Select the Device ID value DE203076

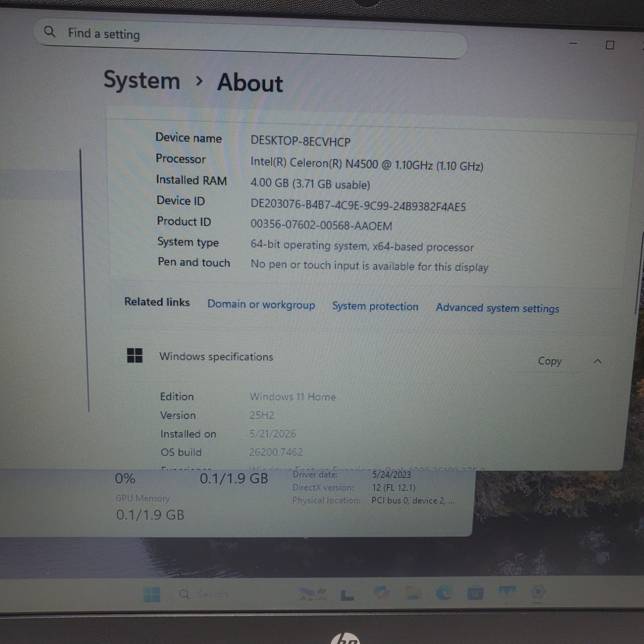(358, 205)
